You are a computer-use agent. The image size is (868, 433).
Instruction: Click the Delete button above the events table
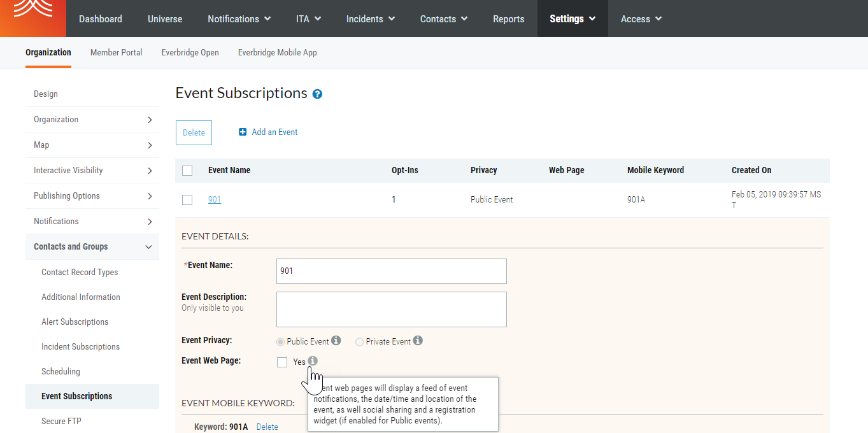[x=194, y=132]
